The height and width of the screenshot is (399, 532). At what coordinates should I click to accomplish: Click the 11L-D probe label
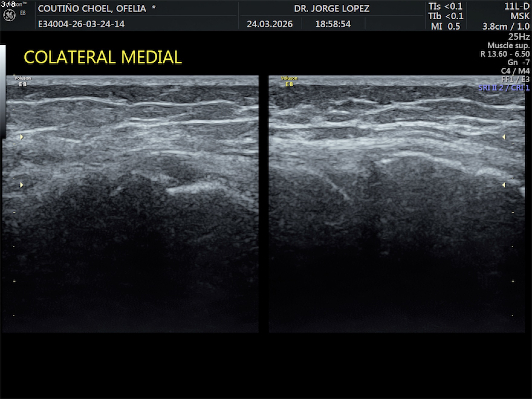click(x=517, y=6)
